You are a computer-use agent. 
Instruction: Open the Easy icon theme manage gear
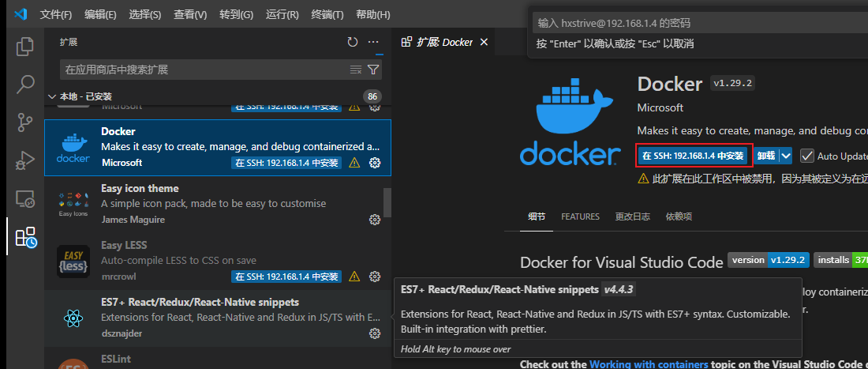pos(375,220)
